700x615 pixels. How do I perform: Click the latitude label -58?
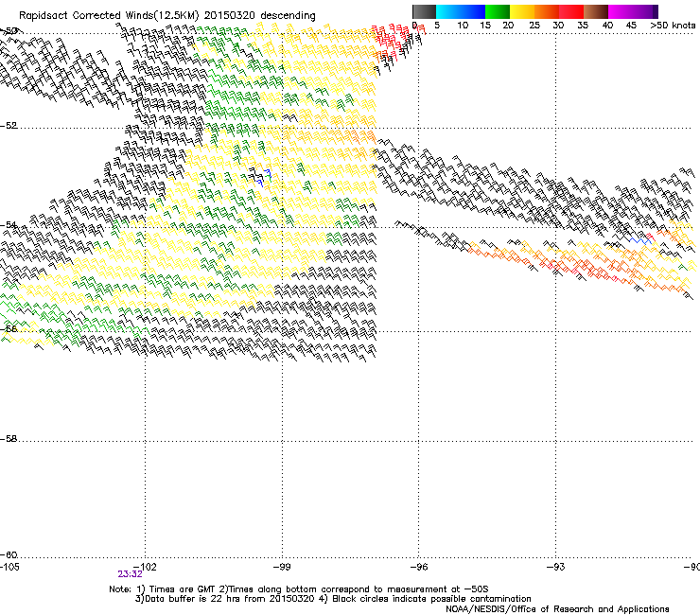(x=9, y=439)
